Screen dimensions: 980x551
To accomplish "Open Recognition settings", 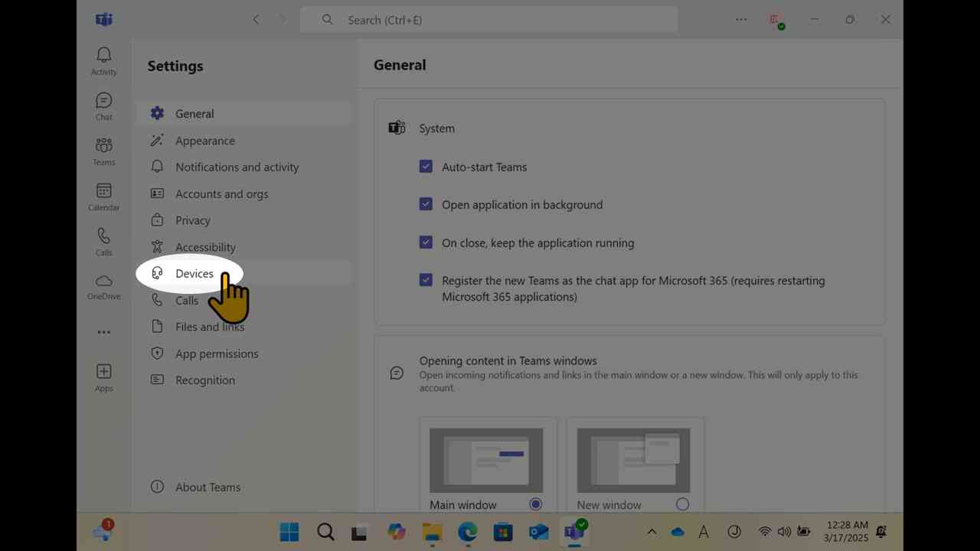I will coord(243,380).
